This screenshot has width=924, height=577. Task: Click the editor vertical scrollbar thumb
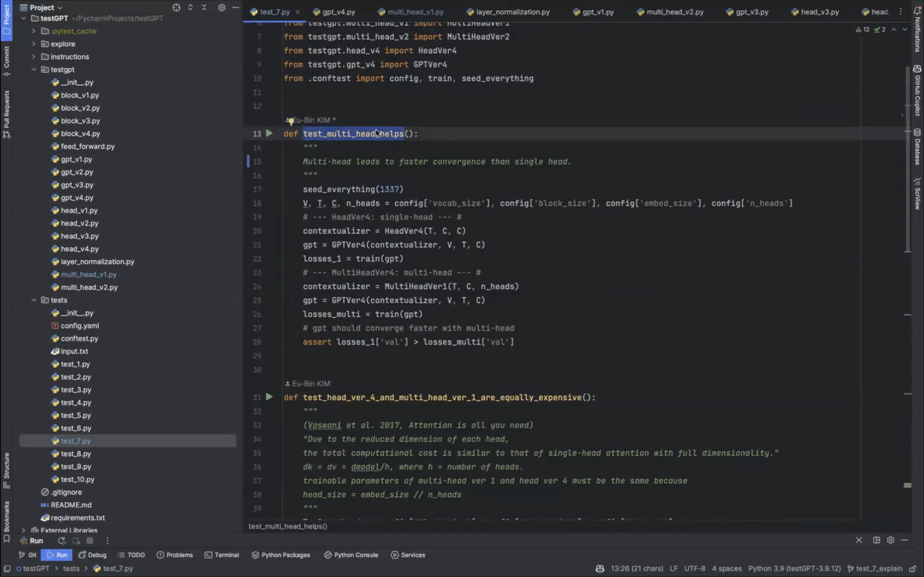[x=908, y=159]
